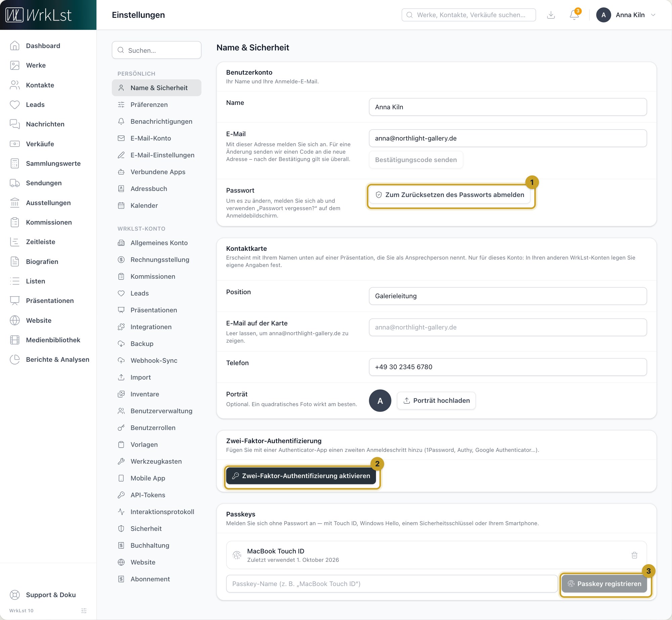The image size is (672, 620).
Task: Click the login E-Mail input field
Action: tap(508, 138)
